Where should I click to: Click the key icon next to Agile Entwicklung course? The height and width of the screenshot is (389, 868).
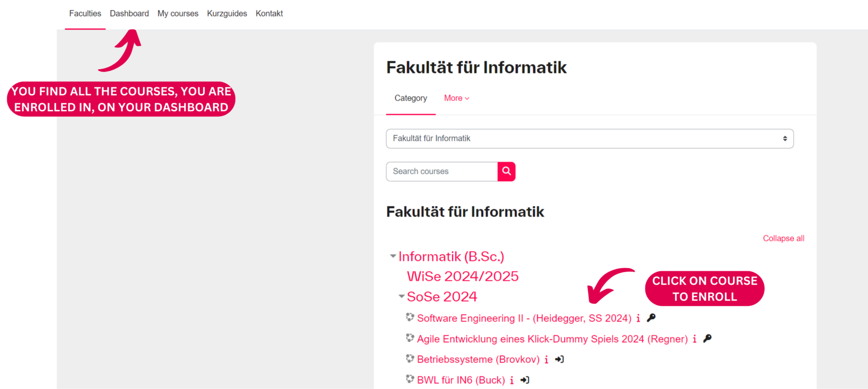click(708, 338)
